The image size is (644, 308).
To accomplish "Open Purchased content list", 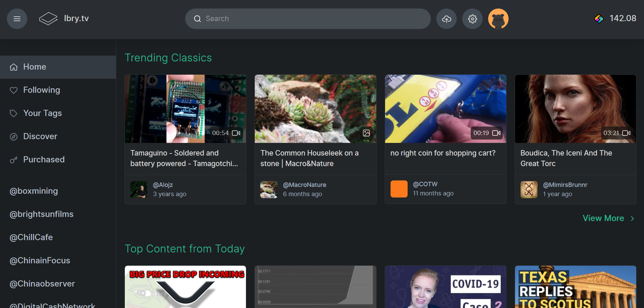I will [x=58, y=160].
